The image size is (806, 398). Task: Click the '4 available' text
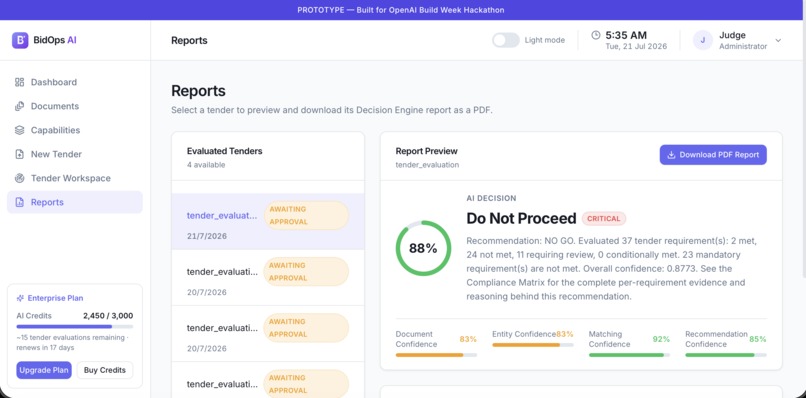[206, 165]
